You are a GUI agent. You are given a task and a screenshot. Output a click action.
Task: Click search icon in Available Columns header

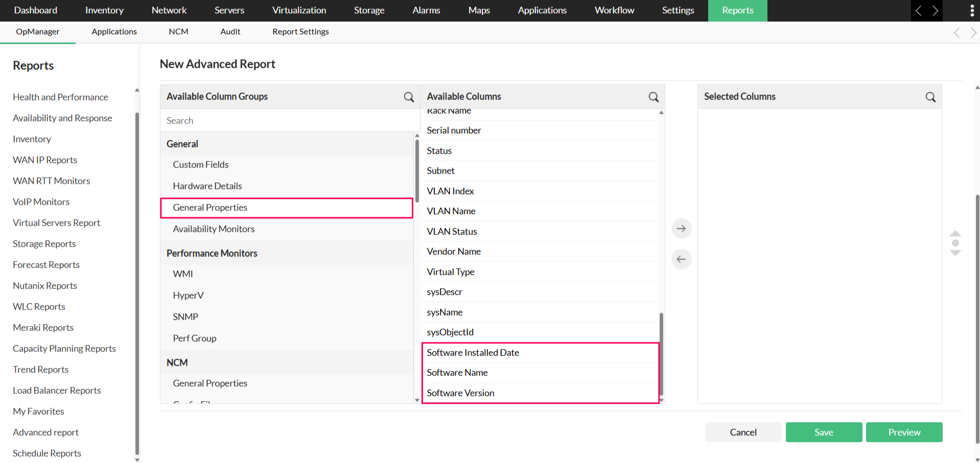654,97
